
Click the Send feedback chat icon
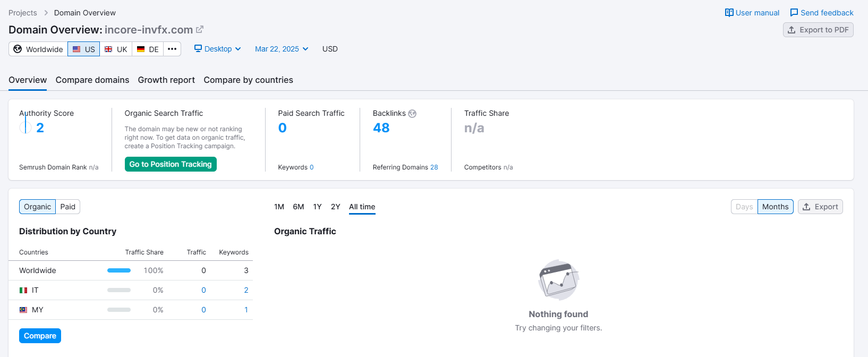point(794,13)
